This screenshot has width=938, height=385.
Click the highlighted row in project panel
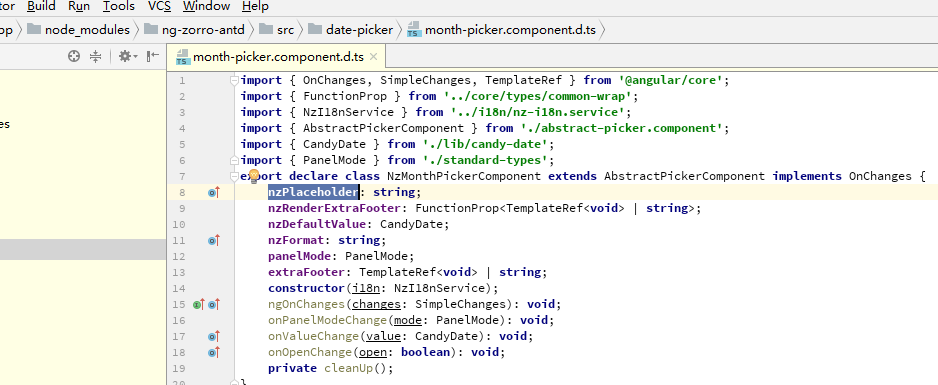(83, 250)
